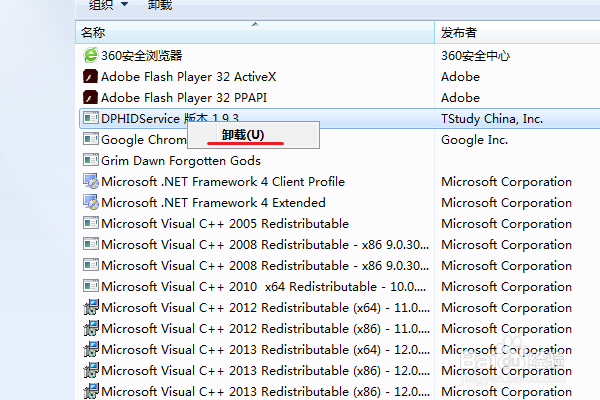Image resolution: width=600 pixels, height=400 pixels.
Task: Click the 360安全浏览器 program icon
Action: [x=91, y=56]
